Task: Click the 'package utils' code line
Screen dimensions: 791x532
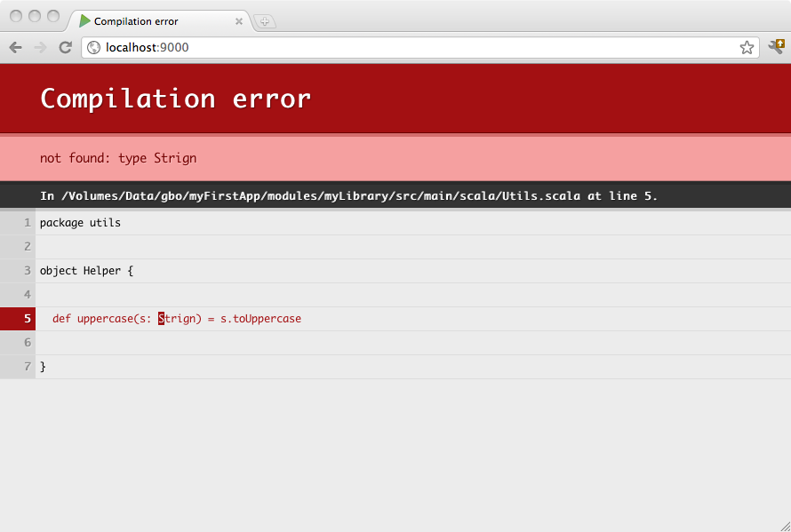Action: pyautogui.click(x=80, y=223)
